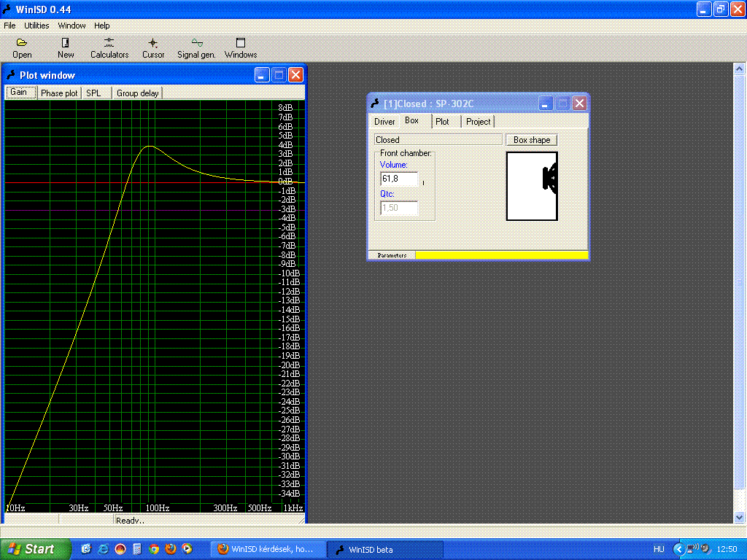Click the Parameters label in project window

[x=392, y=255]
